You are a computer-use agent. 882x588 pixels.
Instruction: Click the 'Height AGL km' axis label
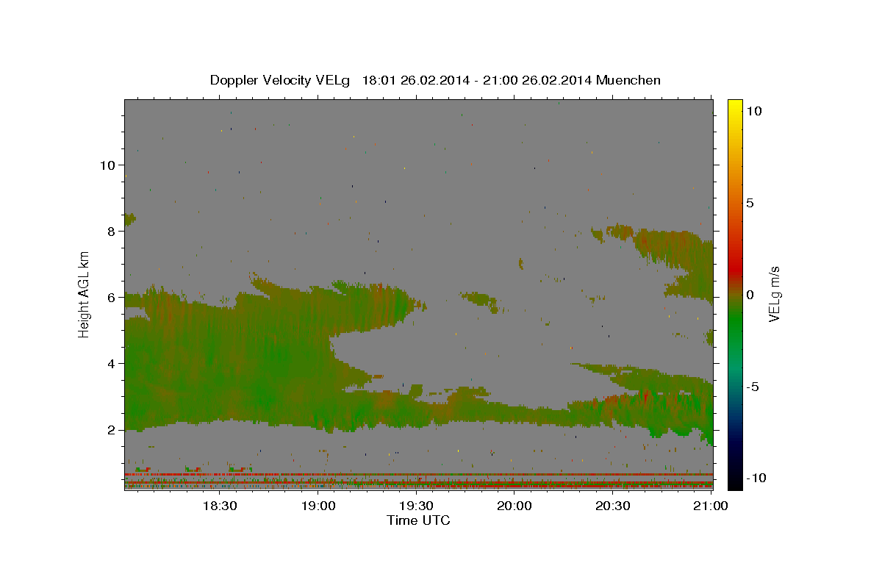click(85, 293)
